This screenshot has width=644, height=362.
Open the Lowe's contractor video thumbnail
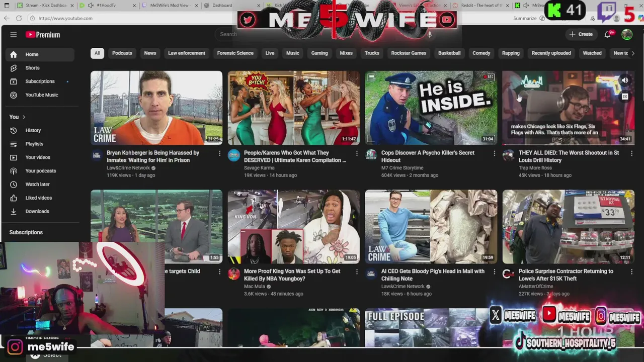pyautogui.click(x=569, y=227)
